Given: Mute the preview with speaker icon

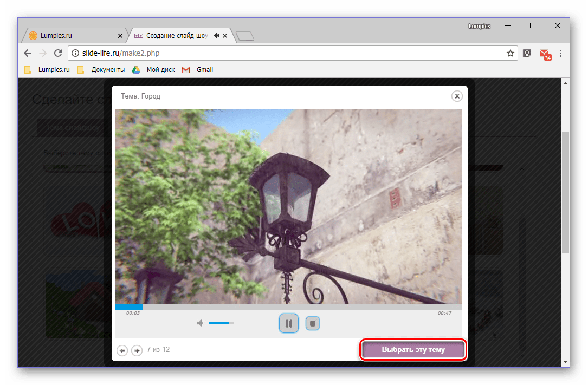Looking at the screenshot, I should coord(200,323).
